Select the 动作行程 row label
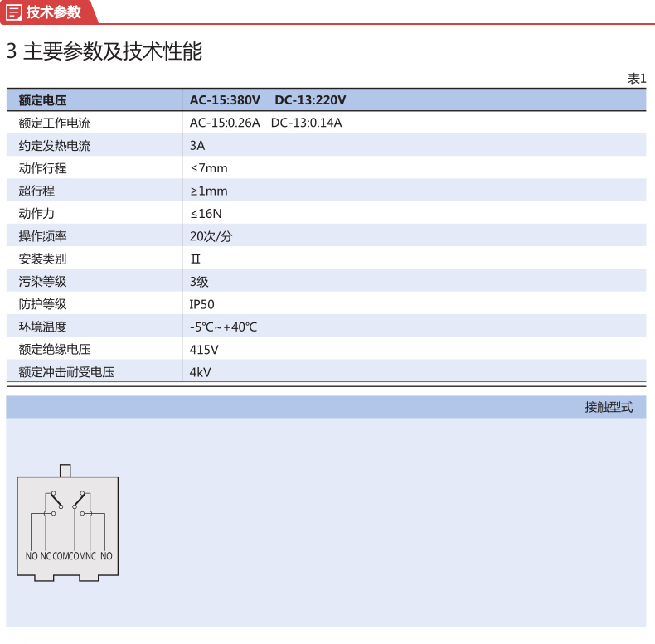655x644 pixels. (42, 168)
